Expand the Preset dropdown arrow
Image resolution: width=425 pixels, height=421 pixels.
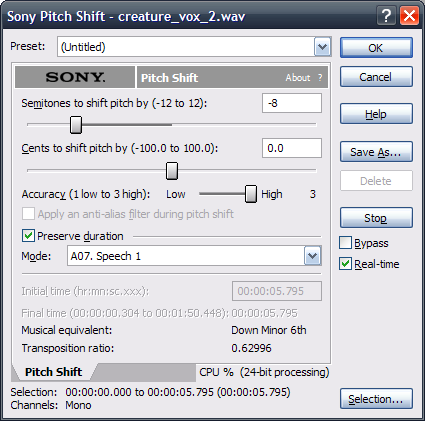(x=322, y=47)
